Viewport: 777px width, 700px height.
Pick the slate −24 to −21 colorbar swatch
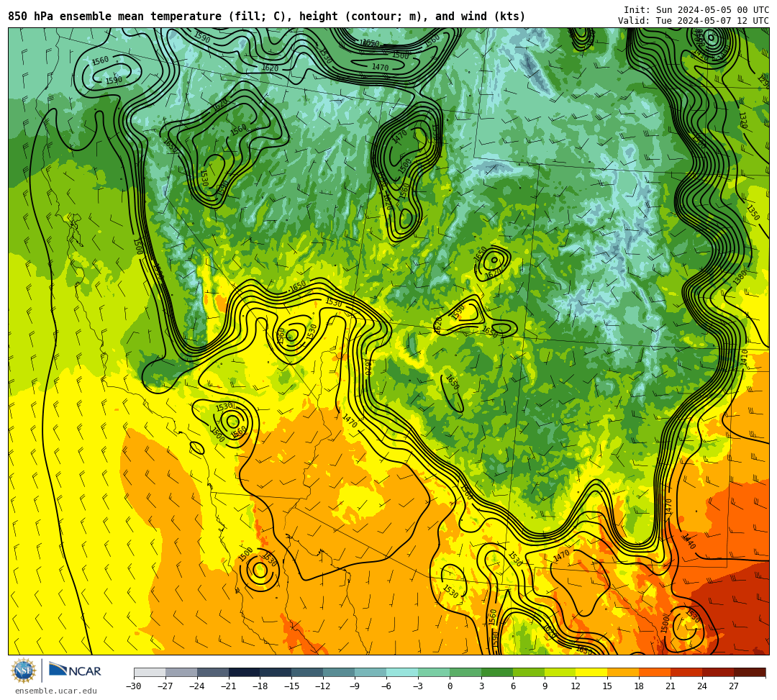213,672
